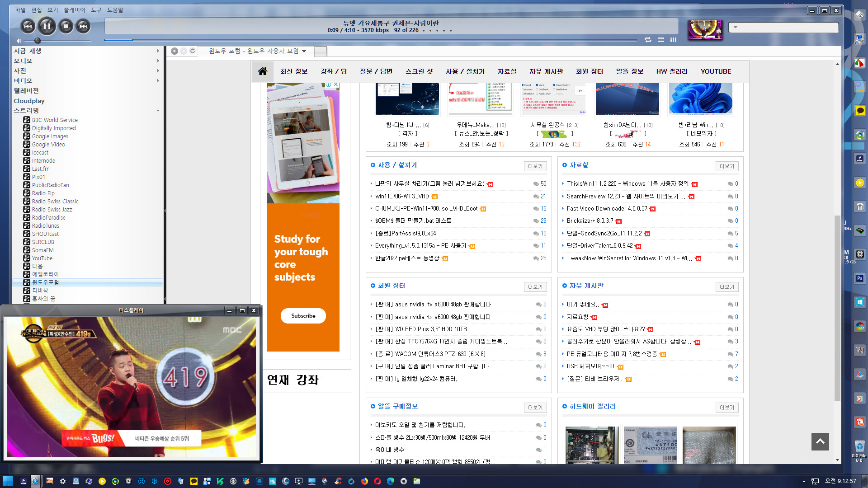Open Fast Video Downloader 4.0.0.37 post
The height and width of the screenshot is (488, 868).
click(607, 208)
